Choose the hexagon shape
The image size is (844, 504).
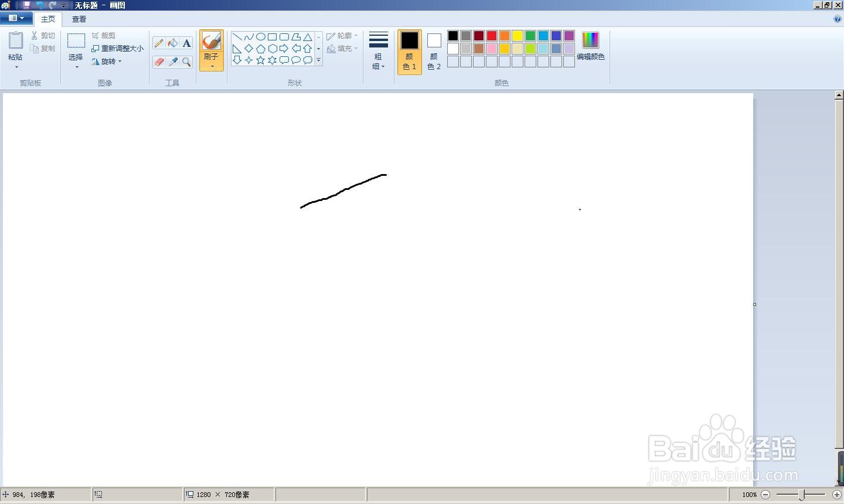click(273, 49)
